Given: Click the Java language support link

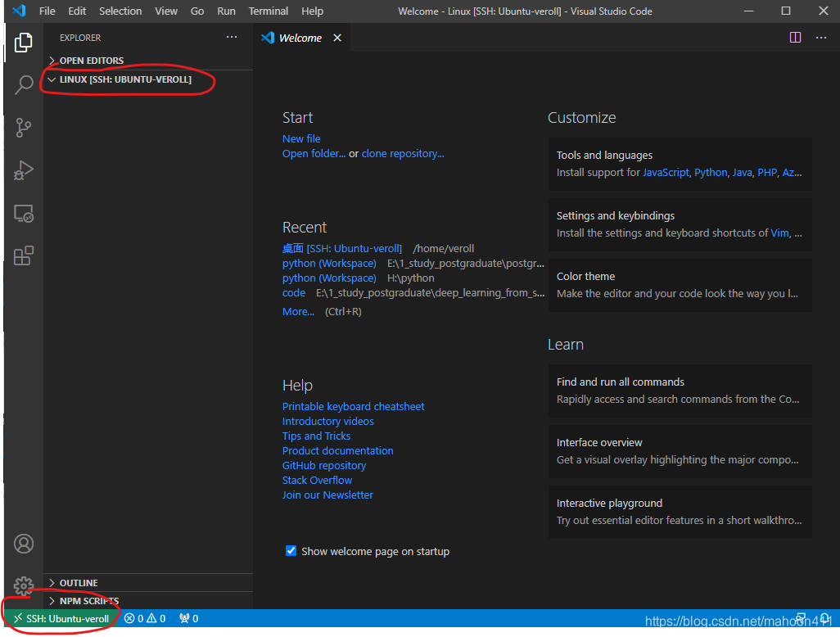Looking at the screenshot, I should click(742, 173).
